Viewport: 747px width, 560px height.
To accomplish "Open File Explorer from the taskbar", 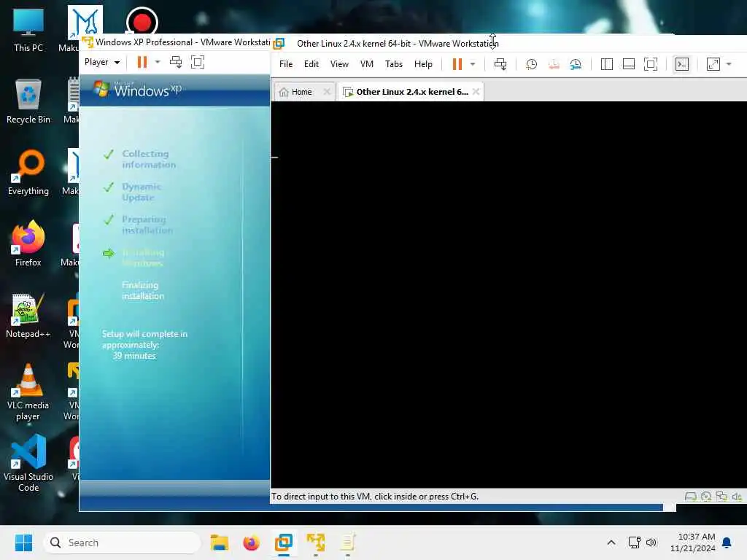I will click(x=220, y=542).
